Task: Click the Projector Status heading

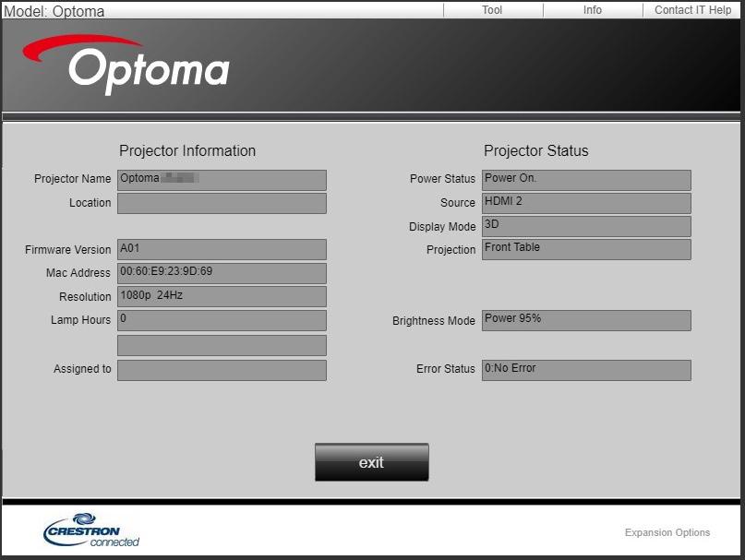Action: (536, 150)
